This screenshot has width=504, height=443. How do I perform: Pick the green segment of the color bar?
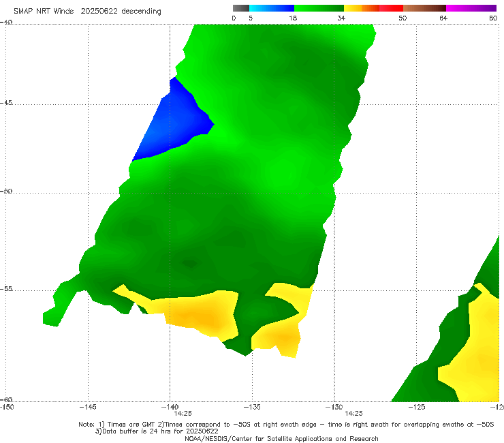pyautogui.click(x=319, y=8)
